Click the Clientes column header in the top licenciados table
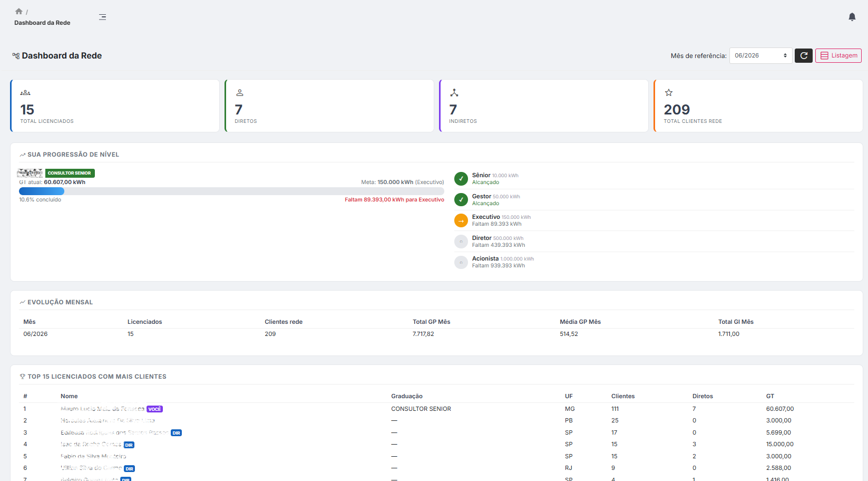 (623, 396)
